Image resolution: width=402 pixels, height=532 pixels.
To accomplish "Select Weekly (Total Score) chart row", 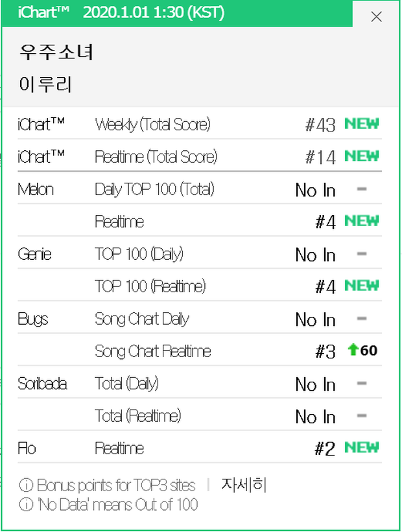I will pos(200,124).
